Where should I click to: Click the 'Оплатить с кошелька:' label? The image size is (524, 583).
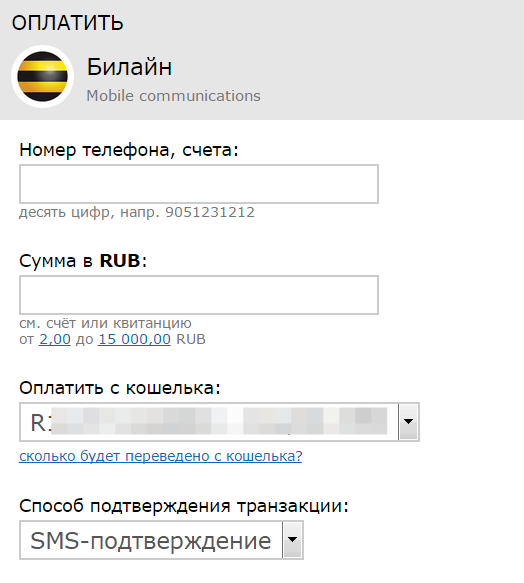(120, 388)
